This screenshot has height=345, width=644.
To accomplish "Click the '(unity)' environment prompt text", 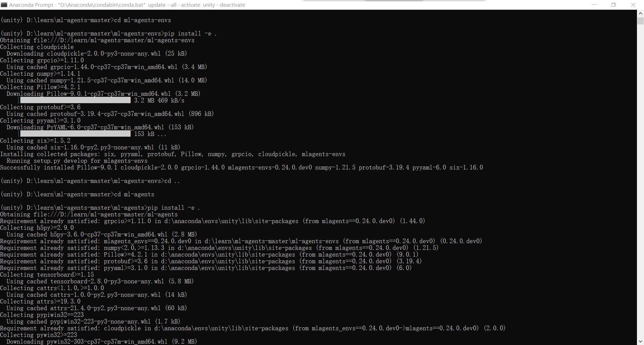I will (x=12, y=20).
